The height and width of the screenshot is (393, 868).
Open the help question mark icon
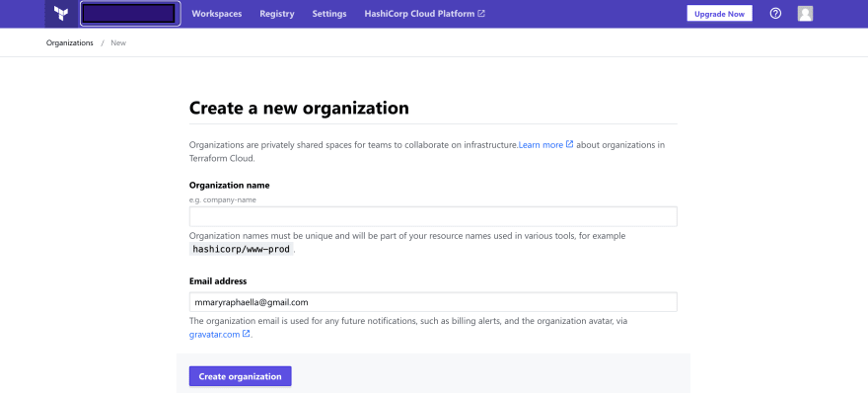click(x=775, y=14)
